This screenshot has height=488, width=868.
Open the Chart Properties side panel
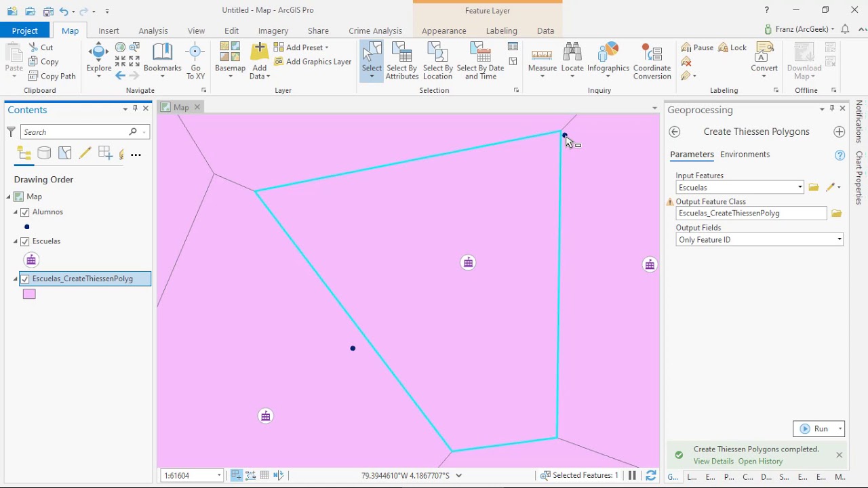pos(859,179)
